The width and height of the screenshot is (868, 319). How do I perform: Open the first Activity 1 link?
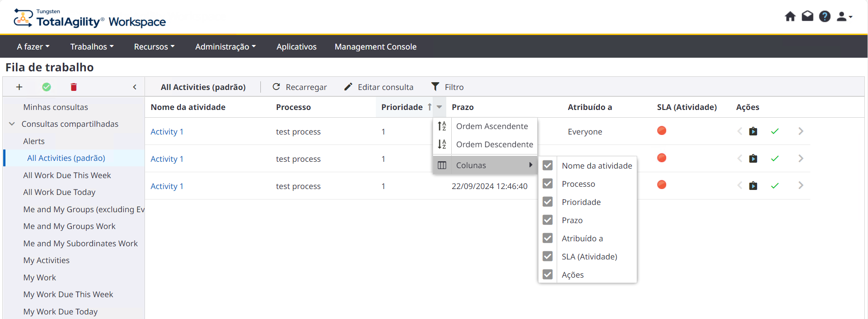pyautogui.click(x=167, y=132)
